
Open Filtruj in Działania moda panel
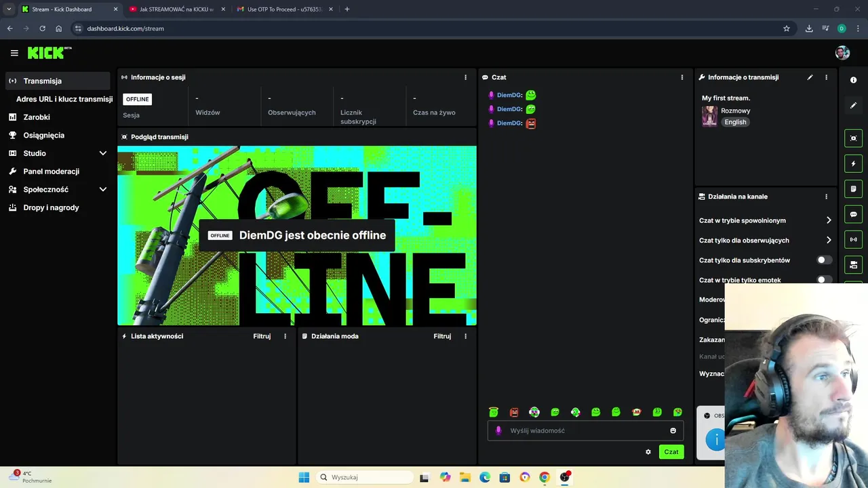(x=442, y=336)
